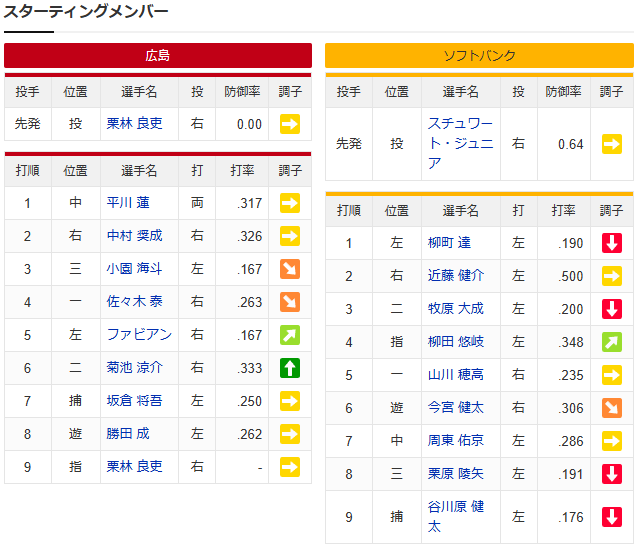Click light green up-right arrow for ファビアン

point(290,335)
